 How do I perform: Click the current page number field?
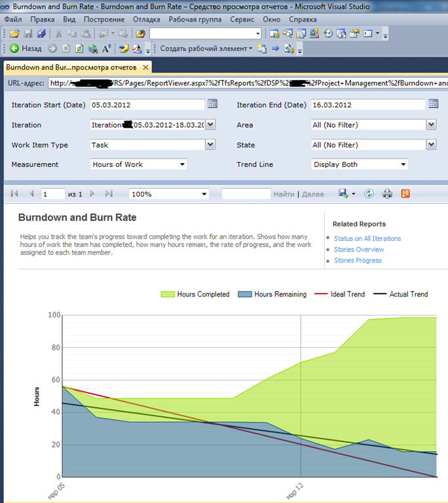tap(53, 194)
